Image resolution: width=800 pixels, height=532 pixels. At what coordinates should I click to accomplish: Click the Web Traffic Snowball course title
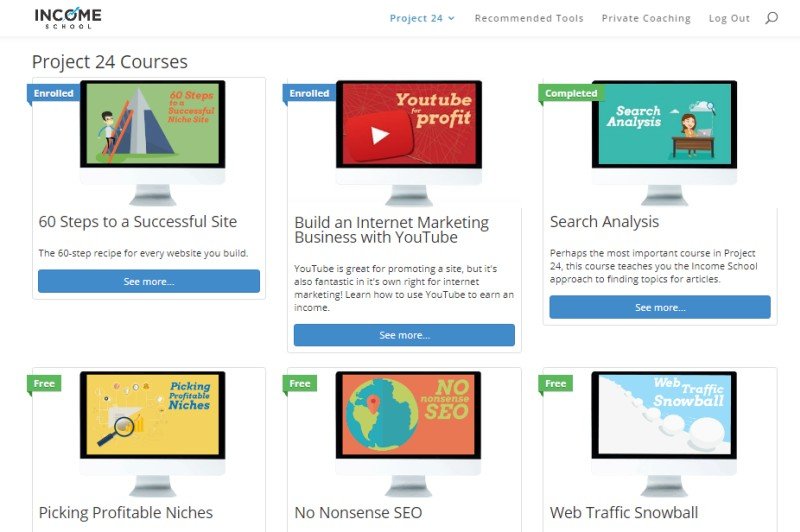(623, 513)
